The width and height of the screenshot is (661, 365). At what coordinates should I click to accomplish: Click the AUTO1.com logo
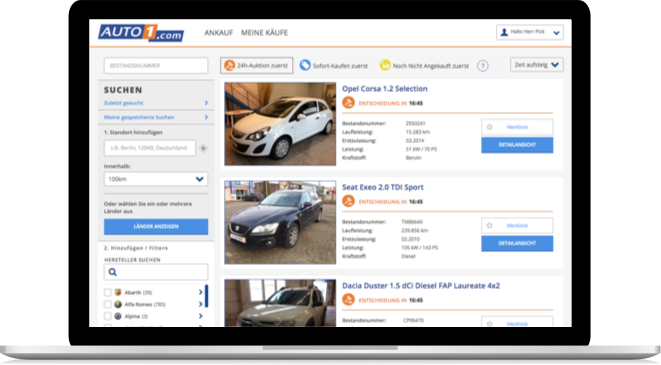[x=141, y=33]
